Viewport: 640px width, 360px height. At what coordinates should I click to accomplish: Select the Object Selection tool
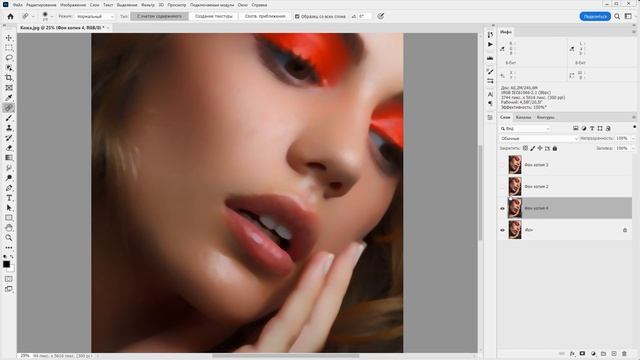(x=9, y=68)
